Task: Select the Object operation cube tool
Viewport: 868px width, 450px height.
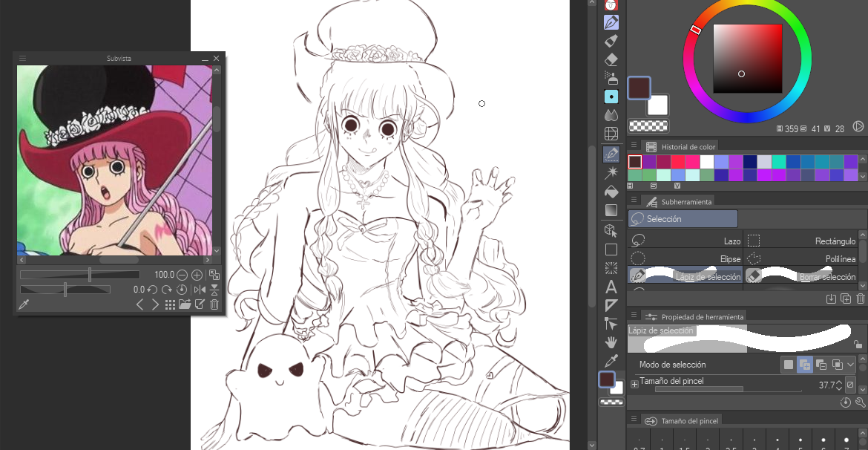Action: [x=611, y=230]
